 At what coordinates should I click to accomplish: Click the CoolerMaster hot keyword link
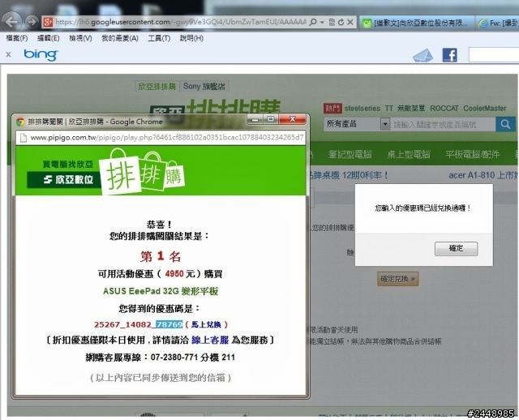click(x=485, y=108)
